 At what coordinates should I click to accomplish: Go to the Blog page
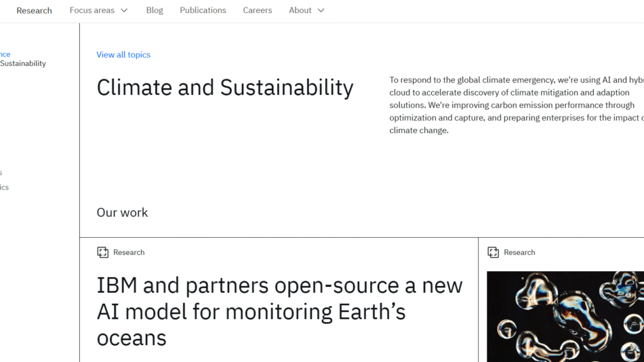(155, 10)
